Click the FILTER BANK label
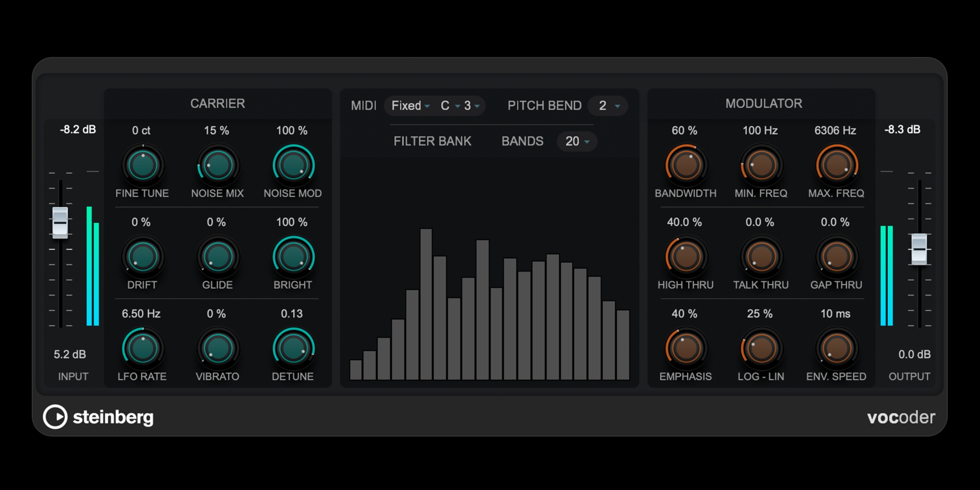This screenshot has width=980, height=490. [x=432, y=141]
